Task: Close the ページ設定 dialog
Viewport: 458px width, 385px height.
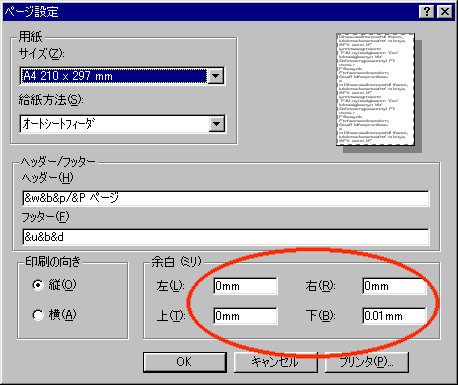Action: pyautogui.click(x=445, y=12)
